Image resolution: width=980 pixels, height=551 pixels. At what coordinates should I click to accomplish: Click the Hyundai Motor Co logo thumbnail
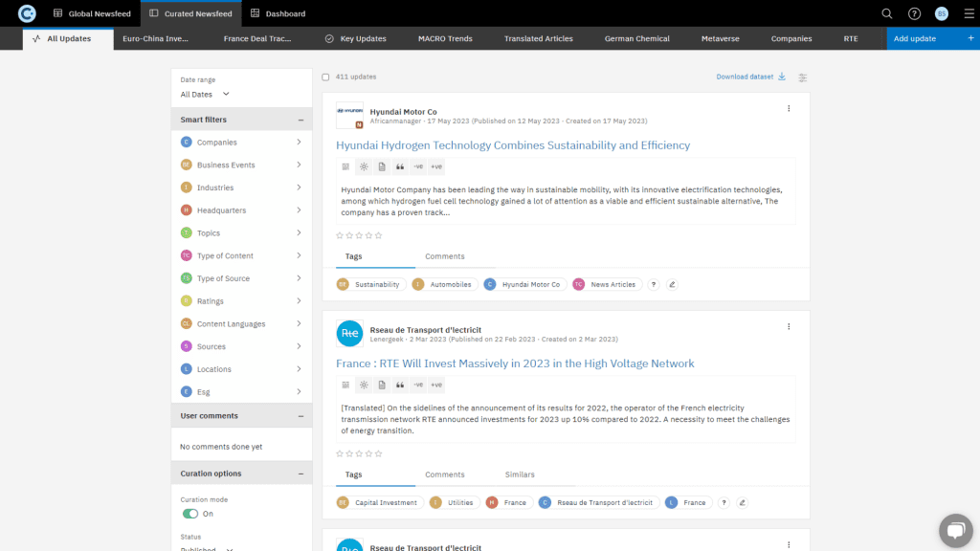click(349, 116)
